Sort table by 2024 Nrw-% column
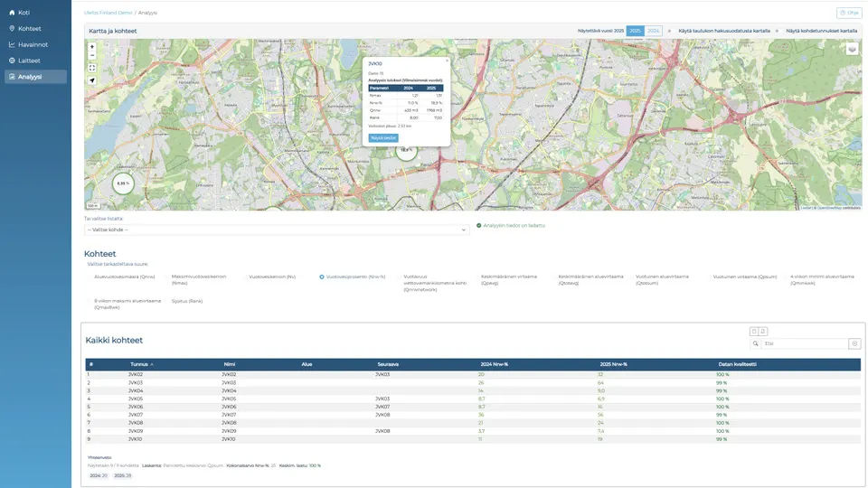 click(x=495, y=364)
